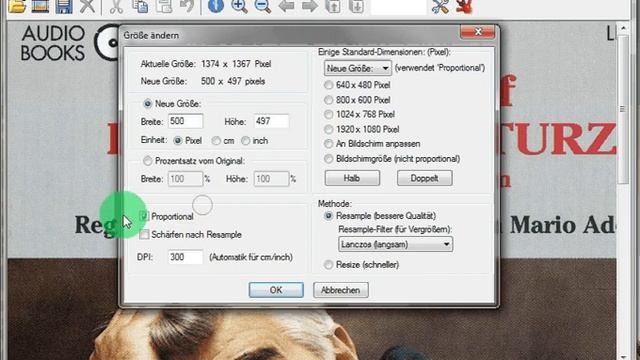Open About IrfanView via the red mascot icon
This screenshot has height=360, width=640.
coord(464,6)
